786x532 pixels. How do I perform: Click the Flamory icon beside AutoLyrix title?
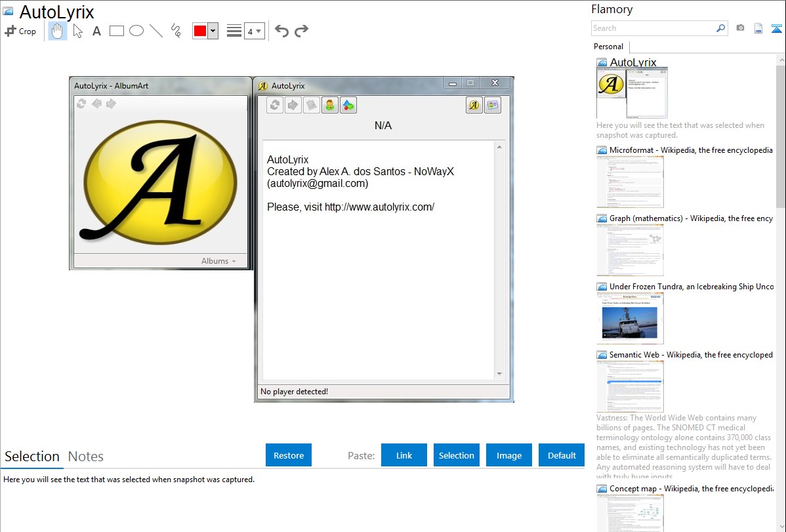[9, 11]
